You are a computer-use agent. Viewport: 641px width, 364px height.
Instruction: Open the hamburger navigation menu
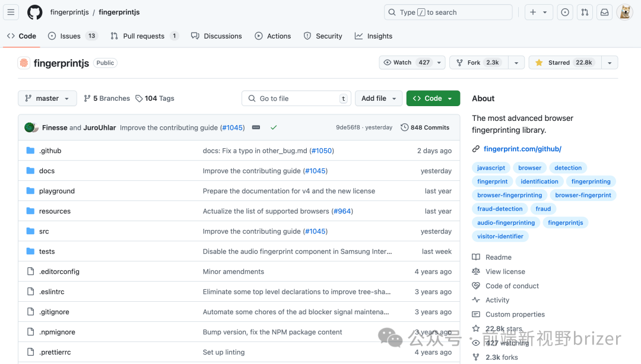coord(12,12)
